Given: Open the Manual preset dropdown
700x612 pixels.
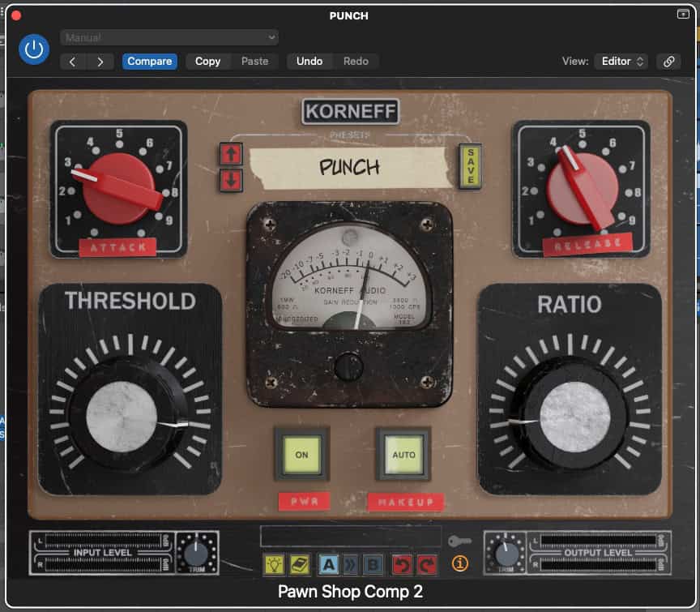Looking at the screenshot, I should pos(169,37).
